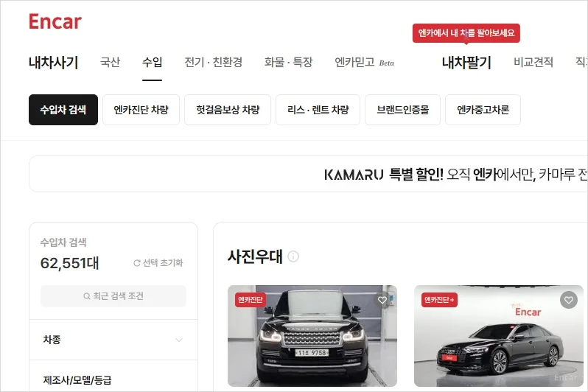
Task: Click the 엔카진단+ badge on Audi photo
Action: point(439,300)
